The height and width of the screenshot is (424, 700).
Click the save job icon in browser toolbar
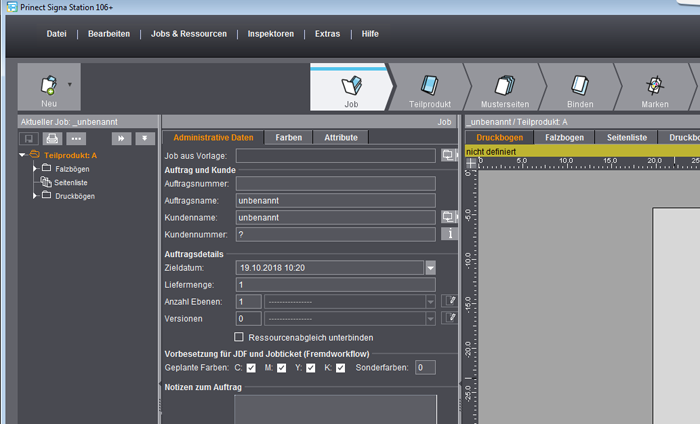[29, 139]
